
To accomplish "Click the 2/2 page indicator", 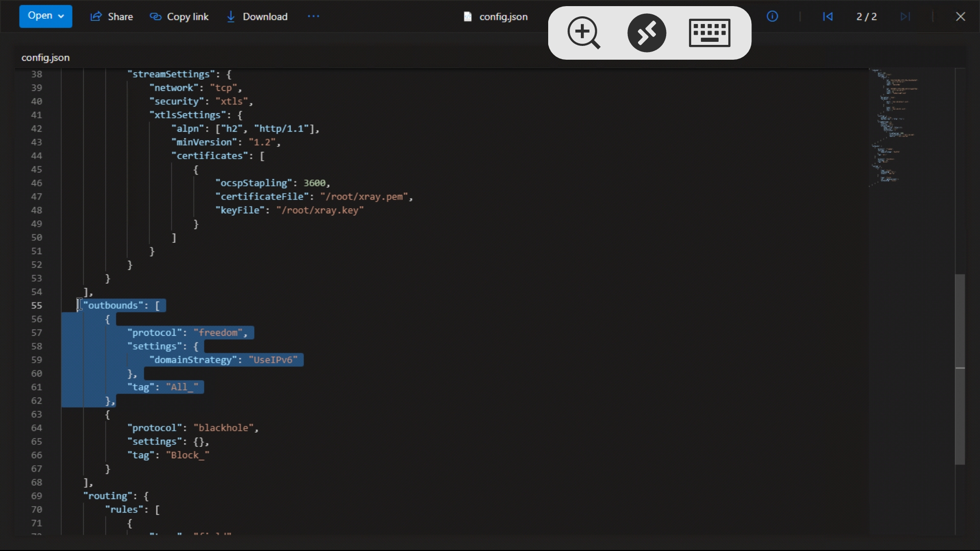I will point(866,16).
